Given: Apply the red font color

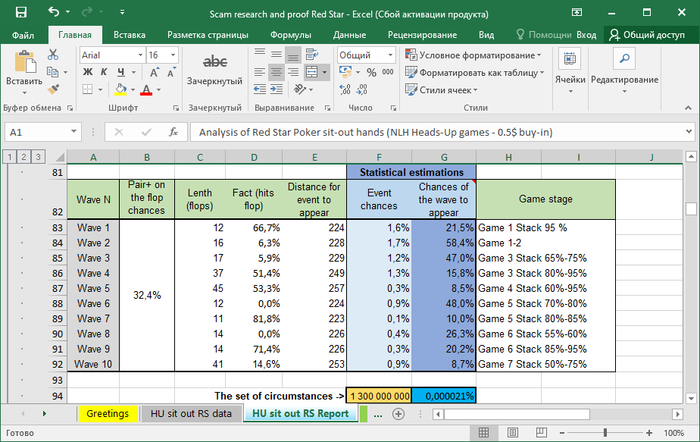Looking at the screenshot, I should coord(146,90).
